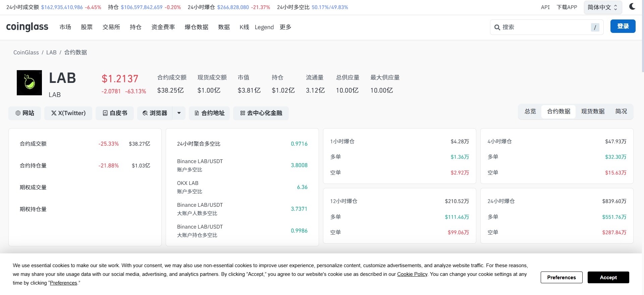The image size is (644, 295).
Task: Click the slash shortcut key icon
Action: pos(595,28)
